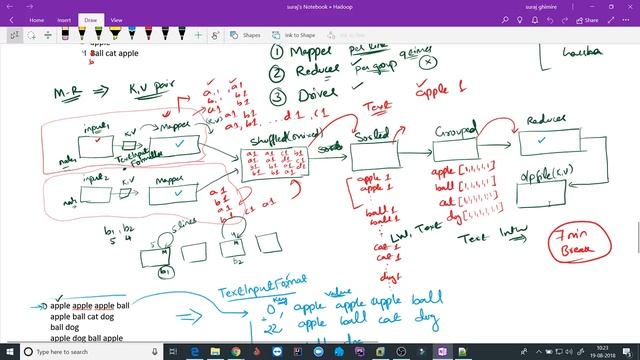The width and height of the screenshot is (640, 360).
Task: Open the Home tab
Action: [x=36, y=20]
